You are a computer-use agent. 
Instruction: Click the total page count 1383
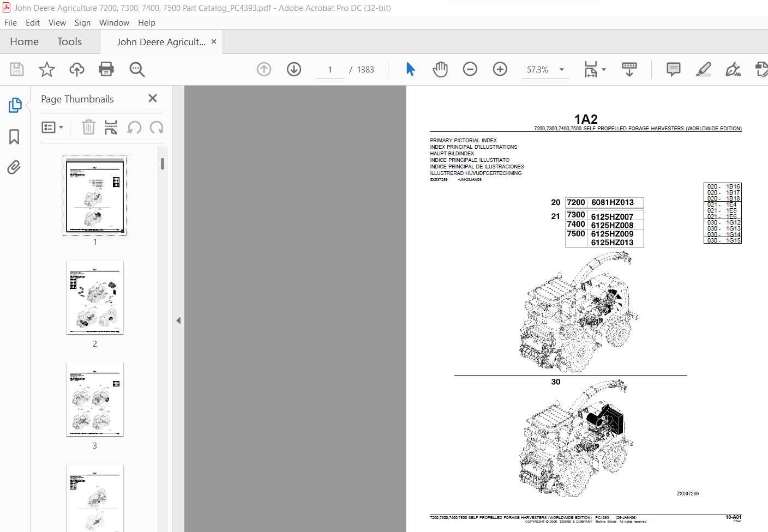(365, 70)
